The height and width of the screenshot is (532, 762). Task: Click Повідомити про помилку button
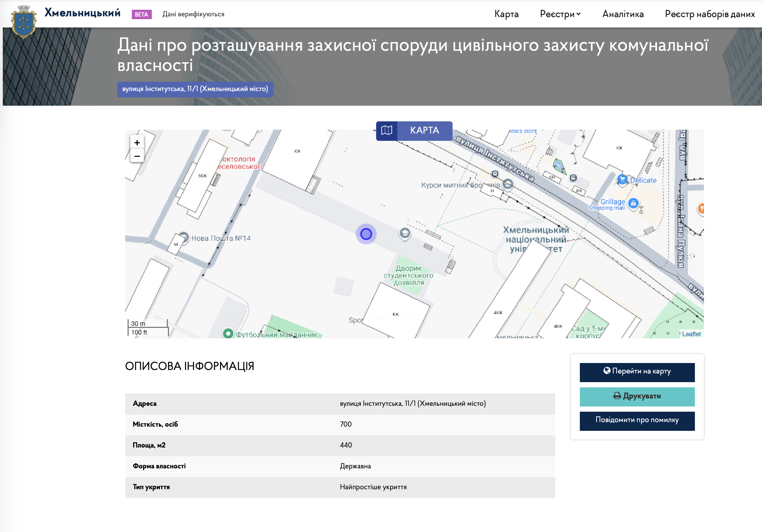point(637,421)
